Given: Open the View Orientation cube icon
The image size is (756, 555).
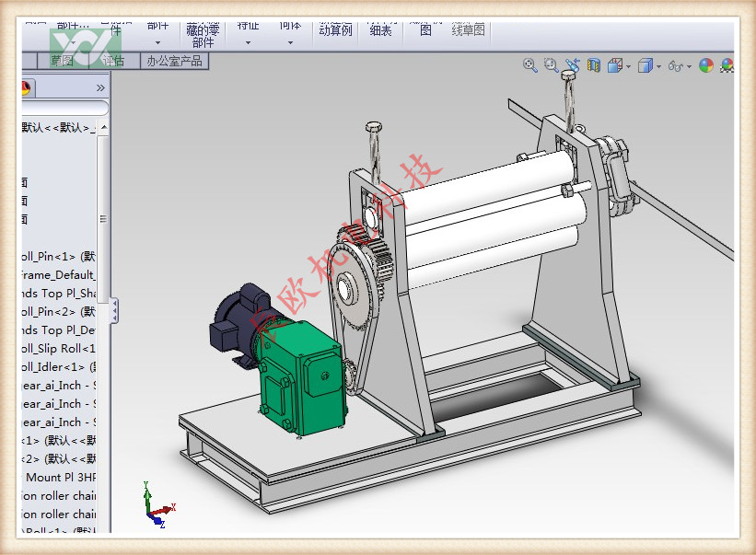Looking at the screenshot, I should point(615,65).
